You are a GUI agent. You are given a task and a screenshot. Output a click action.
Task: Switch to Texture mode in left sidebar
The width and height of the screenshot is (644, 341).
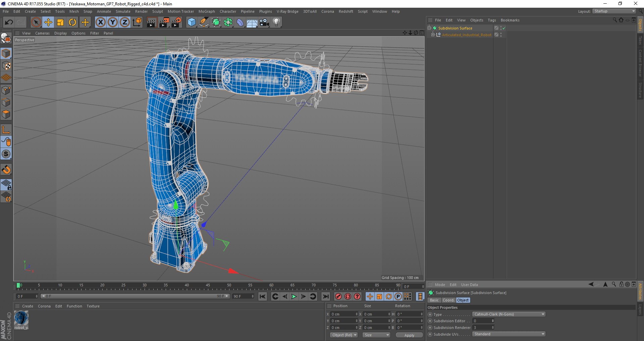click(x=6, y=66)
